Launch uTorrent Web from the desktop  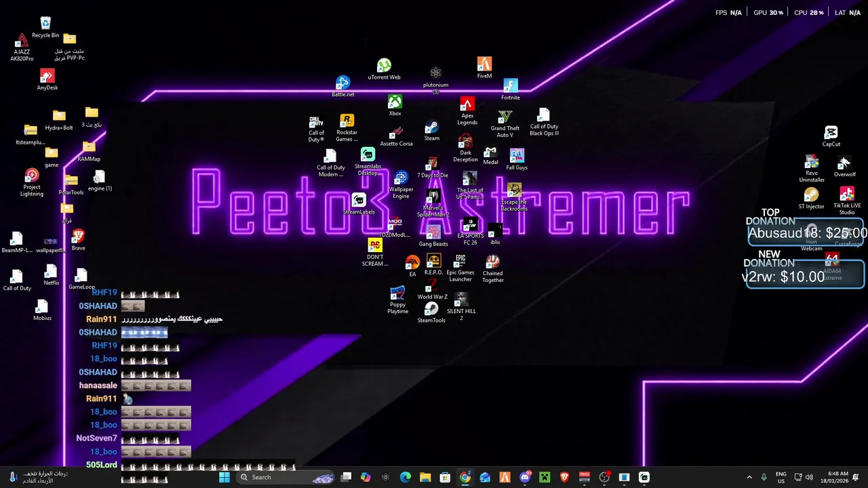(x=384, y=70)
